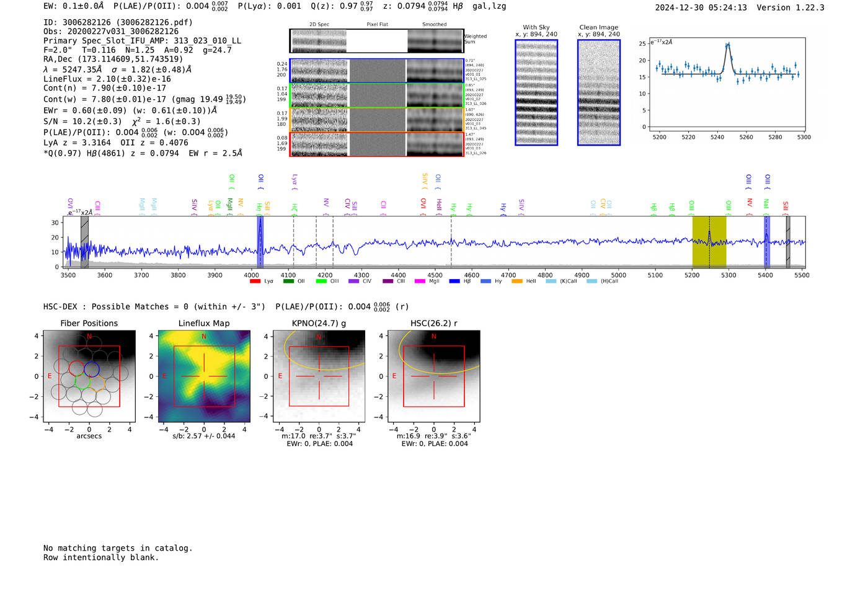Click the Obs: 20200227v031_3006282126 line
Image resolution: width=868 pixels, height=591 pixels.
click(x=111, y=32)
